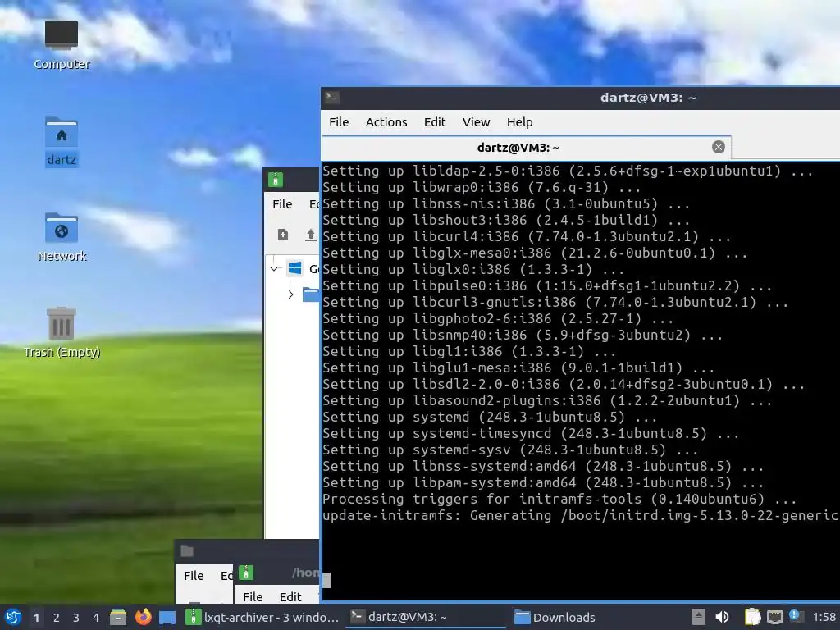Open the dartz home folder icon

coord(61,141)
